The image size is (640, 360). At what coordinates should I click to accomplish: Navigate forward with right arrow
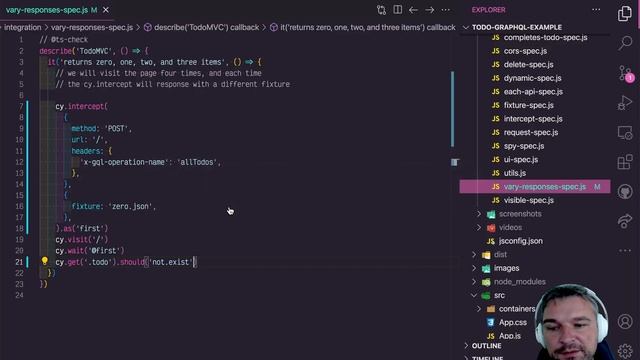(429, 10)
